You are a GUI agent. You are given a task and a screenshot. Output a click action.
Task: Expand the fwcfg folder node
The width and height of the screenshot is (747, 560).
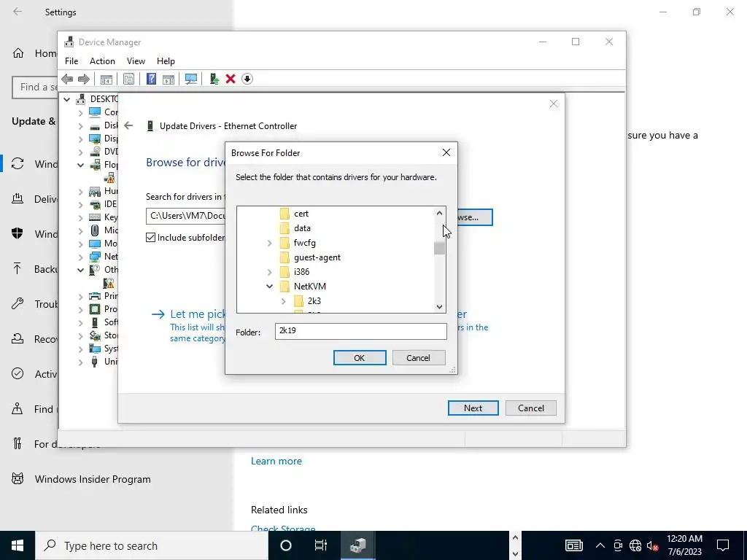[270, 244]
